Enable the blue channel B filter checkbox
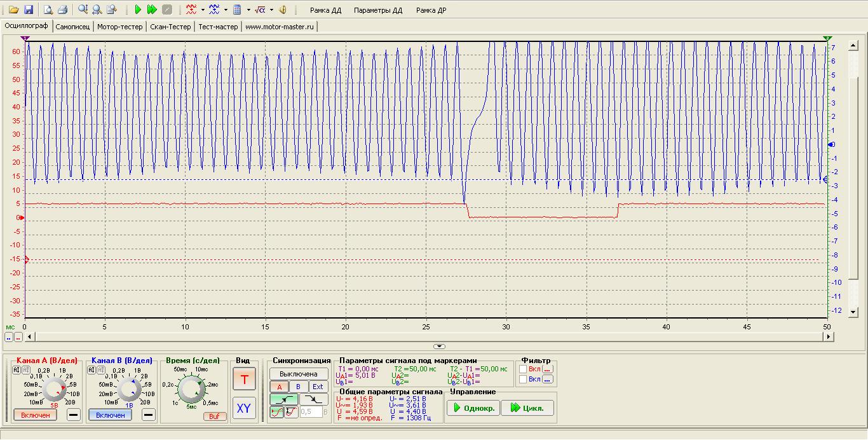The height and width of the screenshot is (440, 868). (x=523, y=380)
